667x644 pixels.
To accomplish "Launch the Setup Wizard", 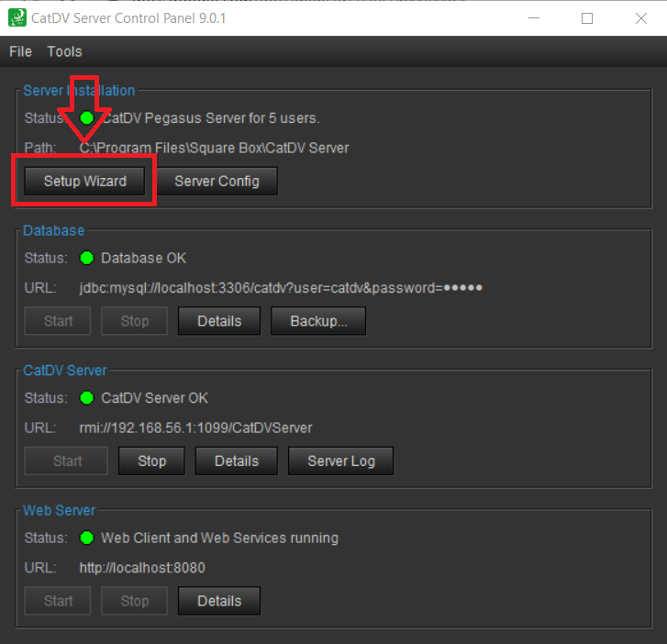I will click(x=84, y=182).
